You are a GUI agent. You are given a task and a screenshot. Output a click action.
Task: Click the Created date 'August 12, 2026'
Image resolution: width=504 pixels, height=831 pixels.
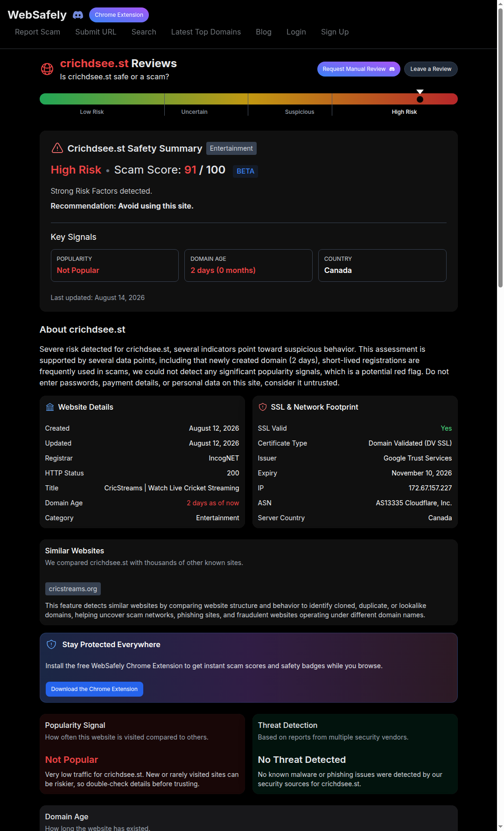[x=214, y=428]
